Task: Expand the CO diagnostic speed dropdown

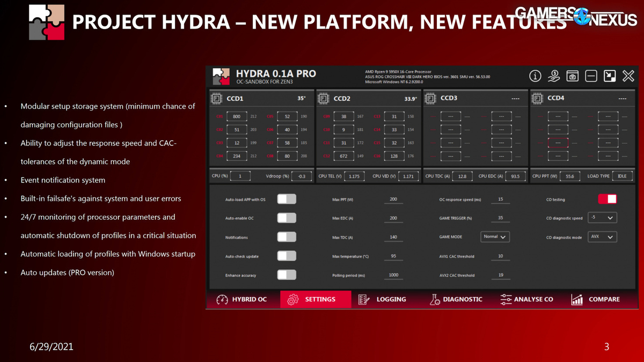Action: tap(602, 218)
